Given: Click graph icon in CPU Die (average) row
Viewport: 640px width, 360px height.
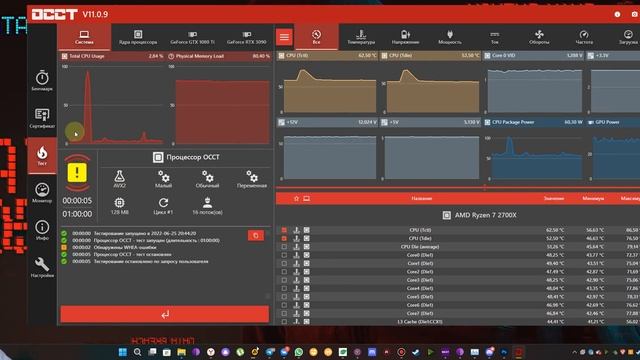Looking at the screenshot, I should click(x=307, y=247).
